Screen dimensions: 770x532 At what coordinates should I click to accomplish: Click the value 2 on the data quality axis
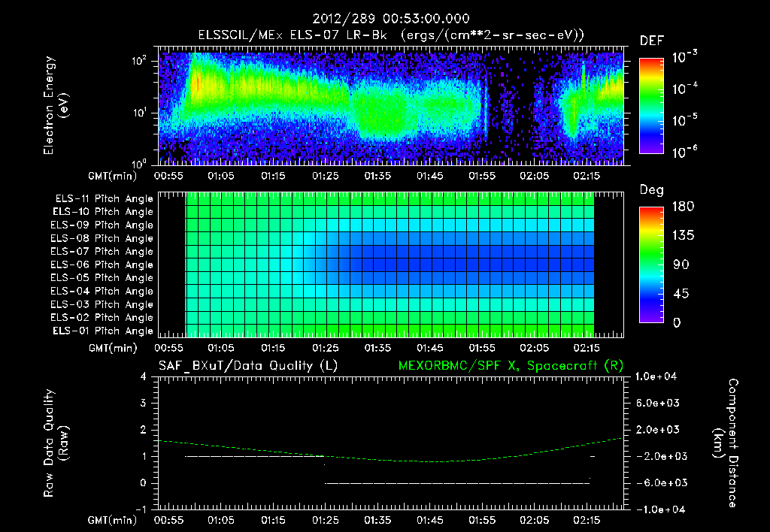(x=144, y=430)
